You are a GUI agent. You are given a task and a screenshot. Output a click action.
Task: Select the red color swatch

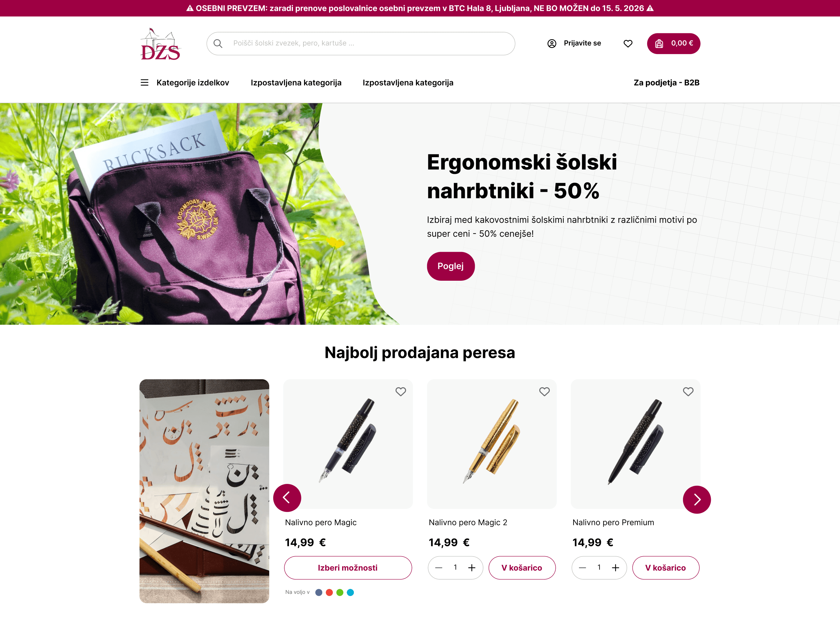pos(329,592)
